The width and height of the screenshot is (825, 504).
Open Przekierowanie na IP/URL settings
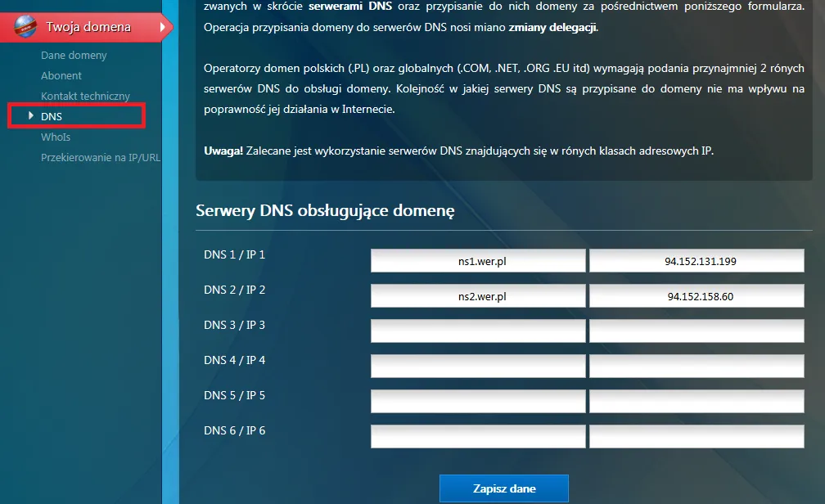100,157
